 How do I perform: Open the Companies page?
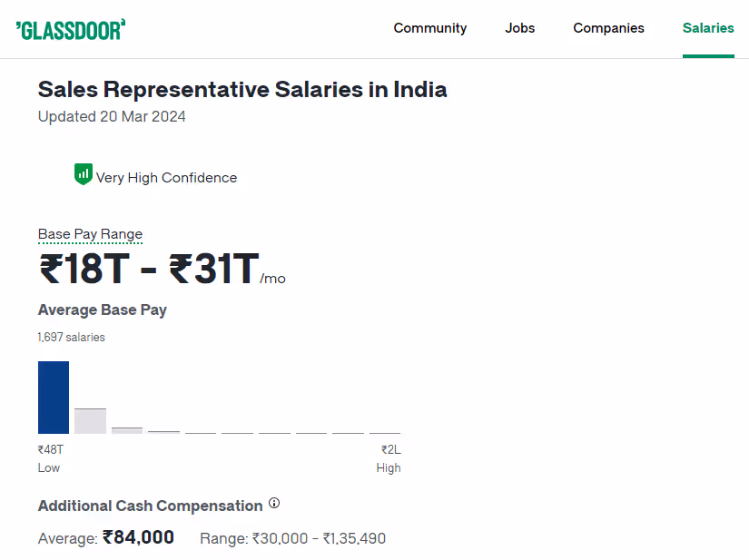(608, 28)
